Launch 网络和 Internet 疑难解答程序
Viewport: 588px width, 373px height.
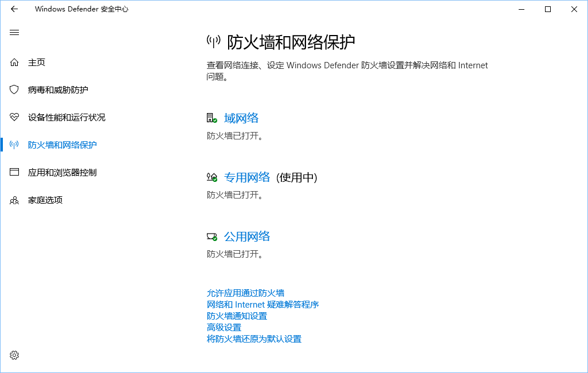pyautogui.click(x=262, y=304)
